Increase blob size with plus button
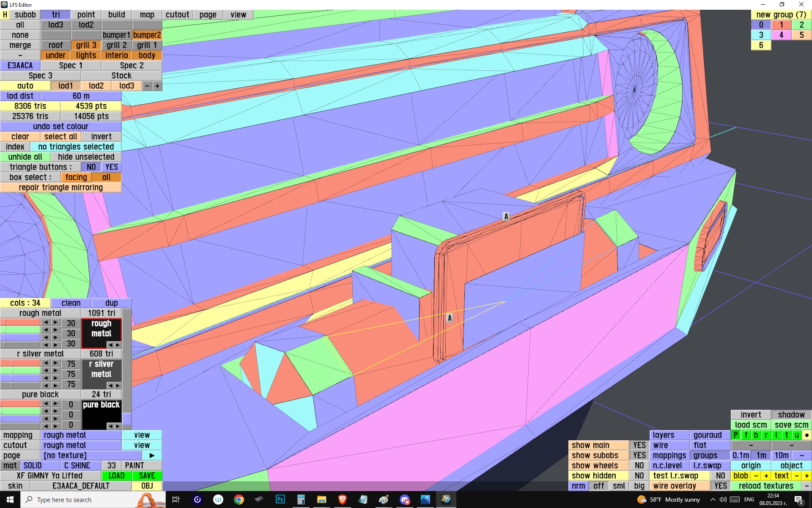 pos(766,476)
